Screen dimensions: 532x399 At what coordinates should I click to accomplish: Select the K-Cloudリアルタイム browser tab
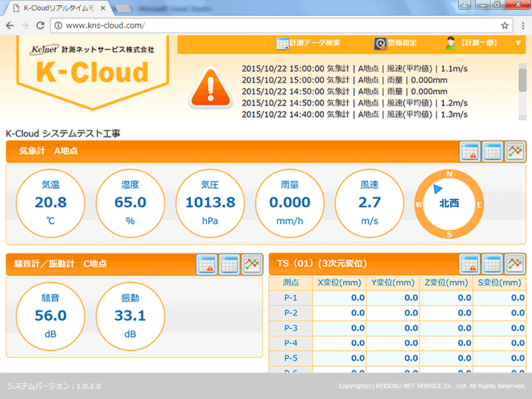(59, 8)
